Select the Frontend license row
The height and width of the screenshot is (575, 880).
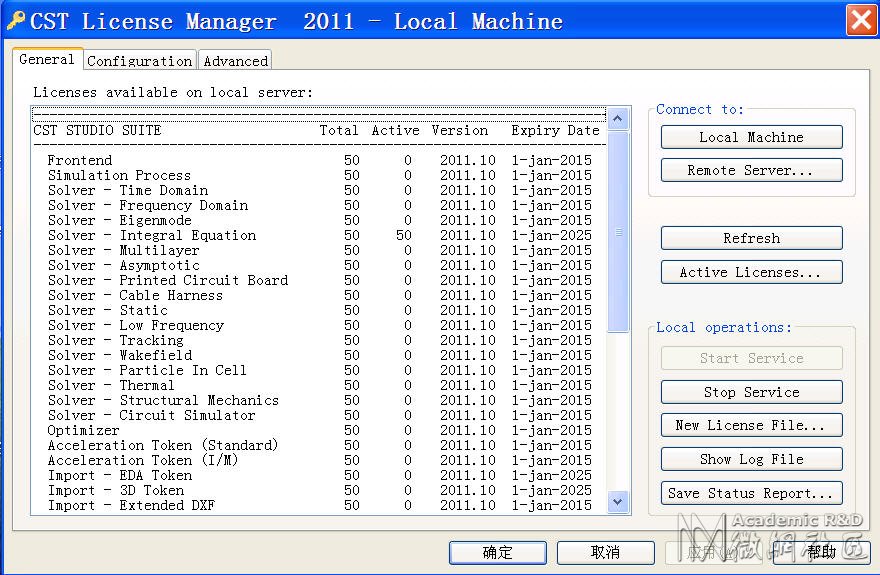click(x=319, y=160)
